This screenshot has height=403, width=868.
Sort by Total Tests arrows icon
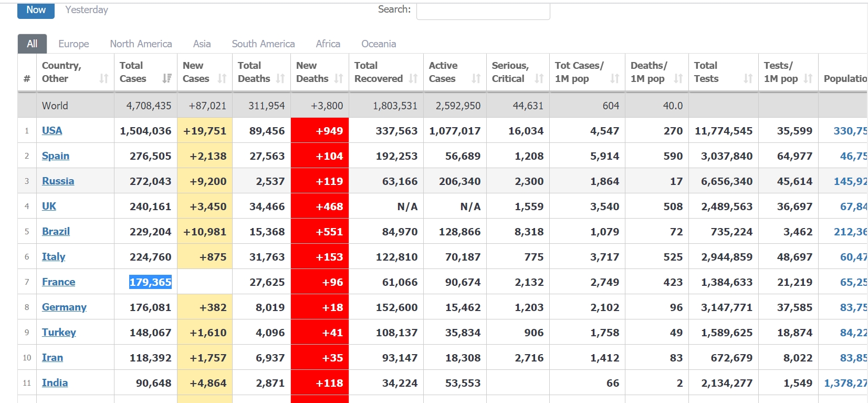(x=748, y=78)
